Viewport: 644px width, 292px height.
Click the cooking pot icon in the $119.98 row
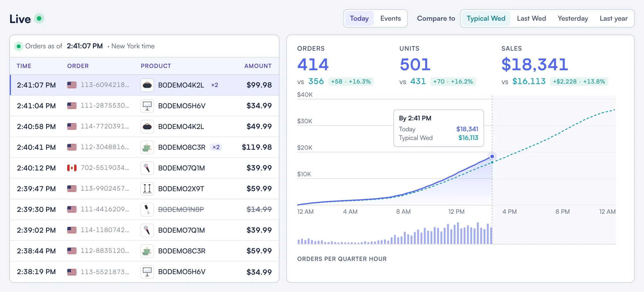click(x=147, y=147)
